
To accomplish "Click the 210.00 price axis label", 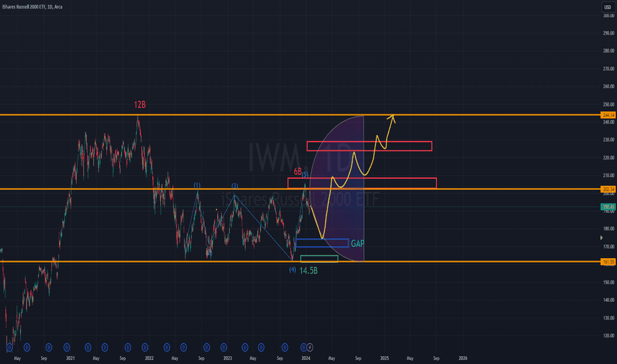I will click(x=608, y=175).
